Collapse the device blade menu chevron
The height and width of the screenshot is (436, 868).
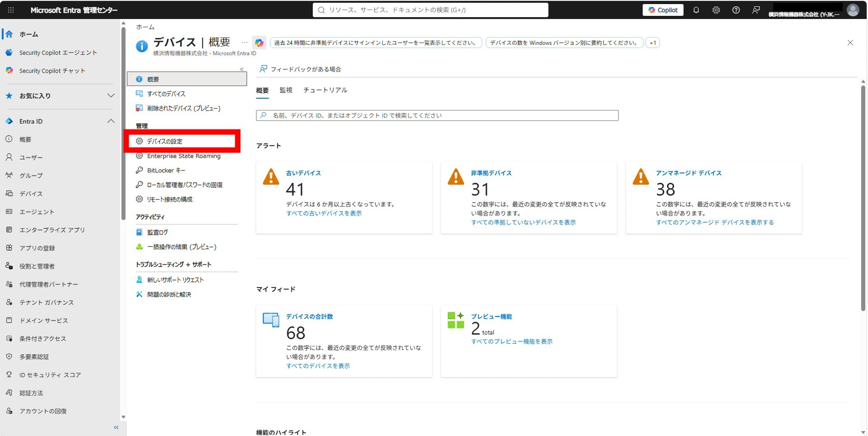pos(241,69)
